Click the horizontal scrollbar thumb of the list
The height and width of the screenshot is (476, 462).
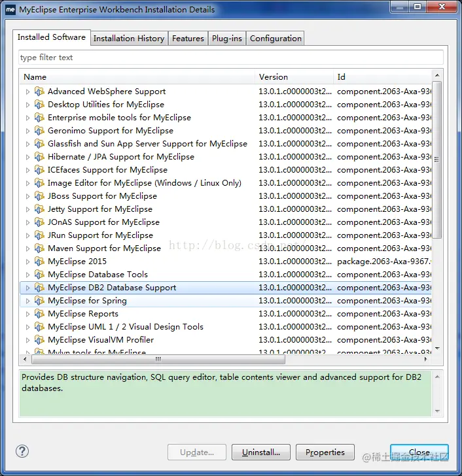(x=158, y=359)
